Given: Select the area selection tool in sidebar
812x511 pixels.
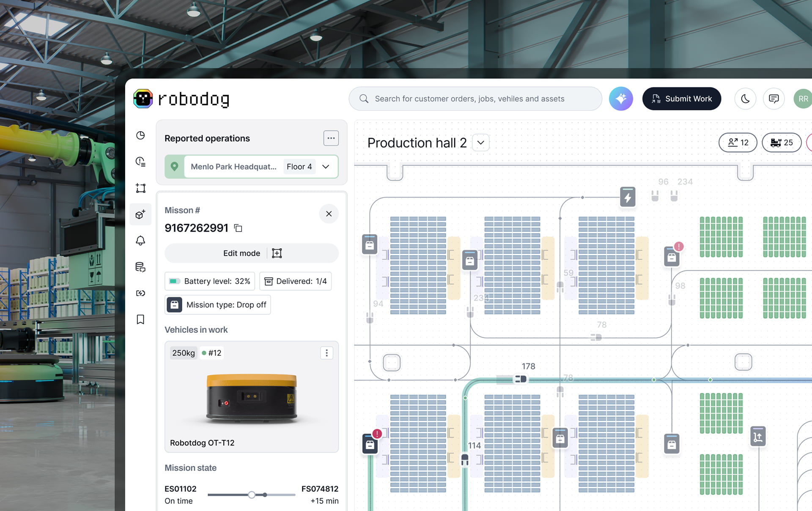Looking at the screenshot, I should click(x=140, y=188).
